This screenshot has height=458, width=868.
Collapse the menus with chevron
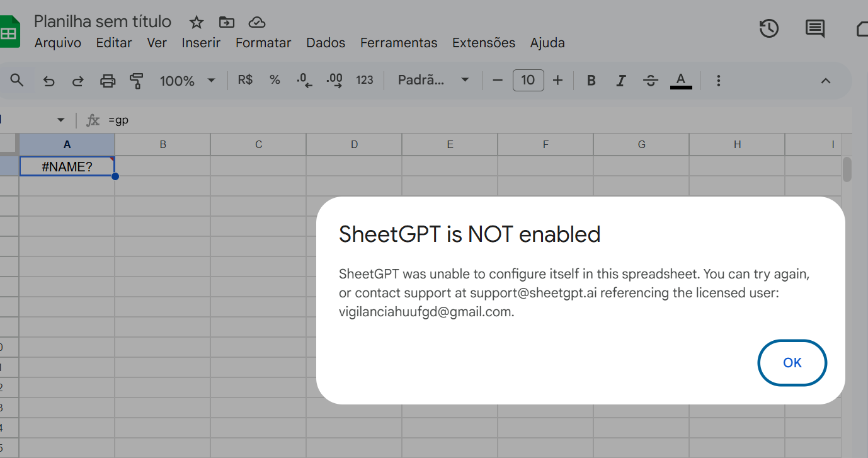pyautogui.click(x=826, y=81)
